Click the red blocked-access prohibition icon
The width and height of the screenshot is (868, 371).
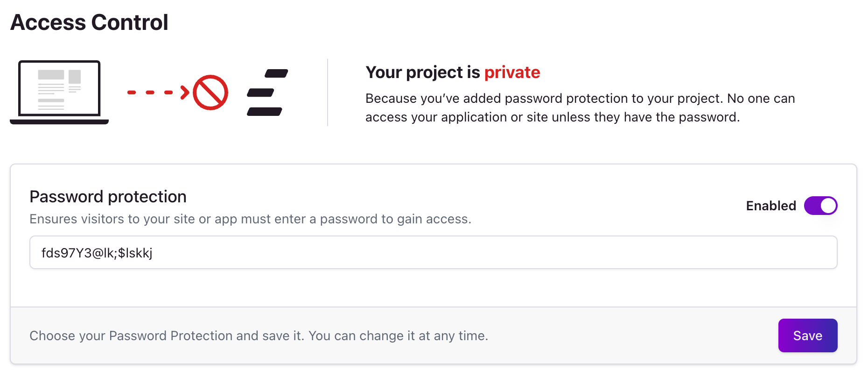pos(211,92)
